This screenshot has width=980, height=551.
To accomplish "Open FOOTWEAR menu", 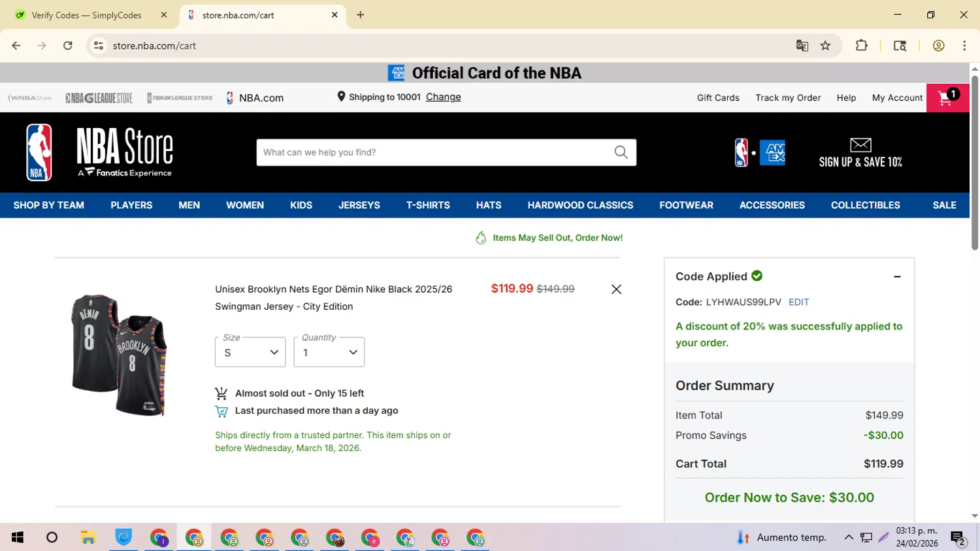I will click(x=686, y=205).
